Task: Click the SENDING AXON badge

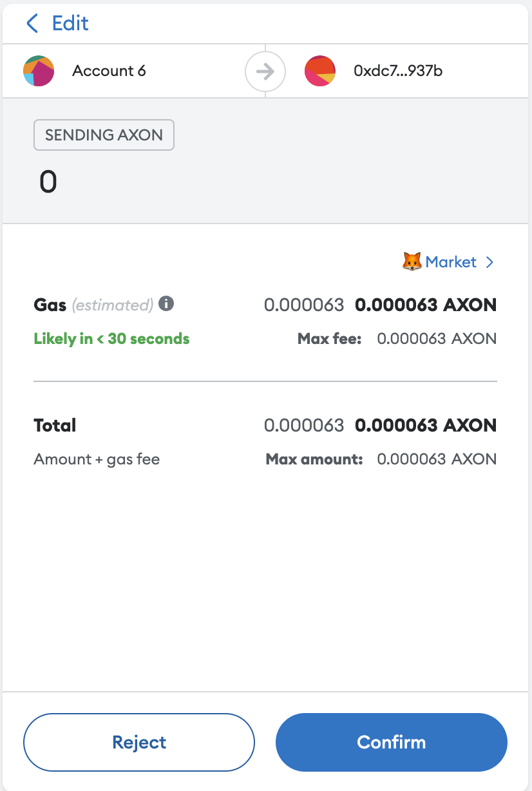Action: [x=104, y=135]
